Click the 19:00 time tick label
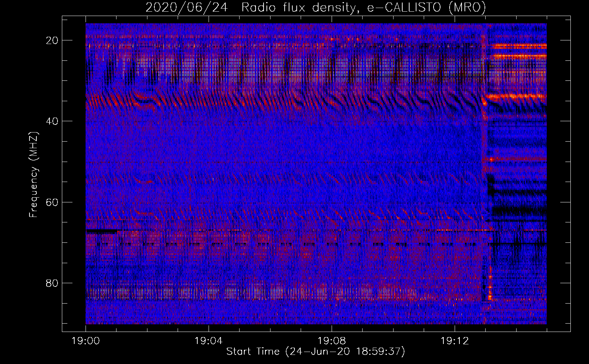The image size is (589, 364). point(86,341)
